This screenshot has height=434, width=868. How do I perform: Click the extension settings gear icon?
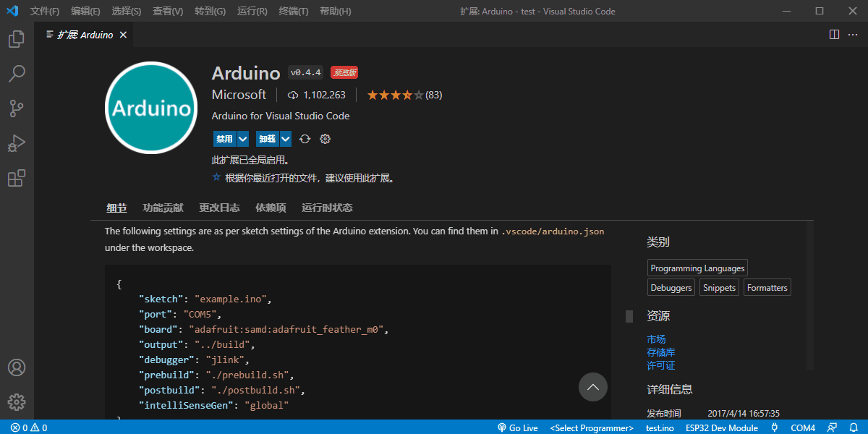click(x=325, y=139)
